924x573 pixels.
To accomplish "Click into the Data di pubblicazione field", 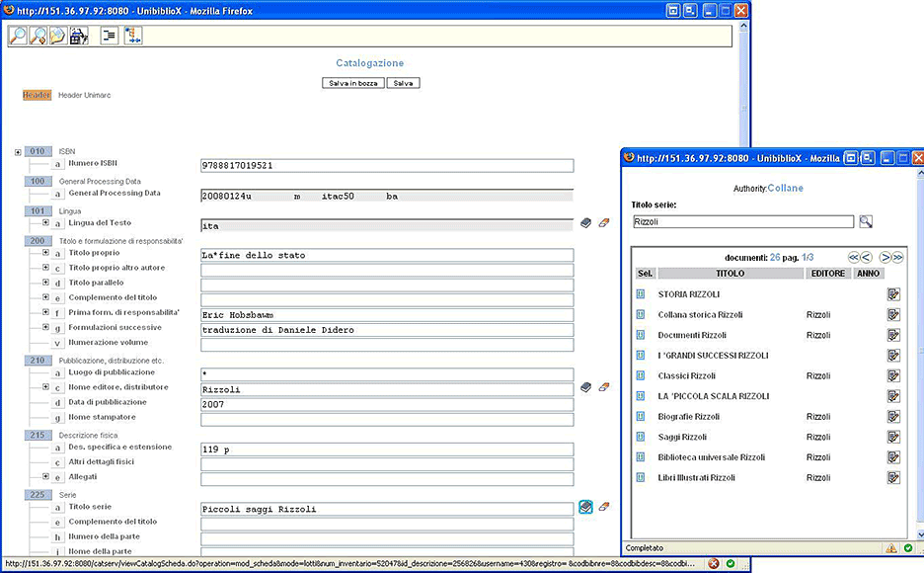I will point(387,404).
